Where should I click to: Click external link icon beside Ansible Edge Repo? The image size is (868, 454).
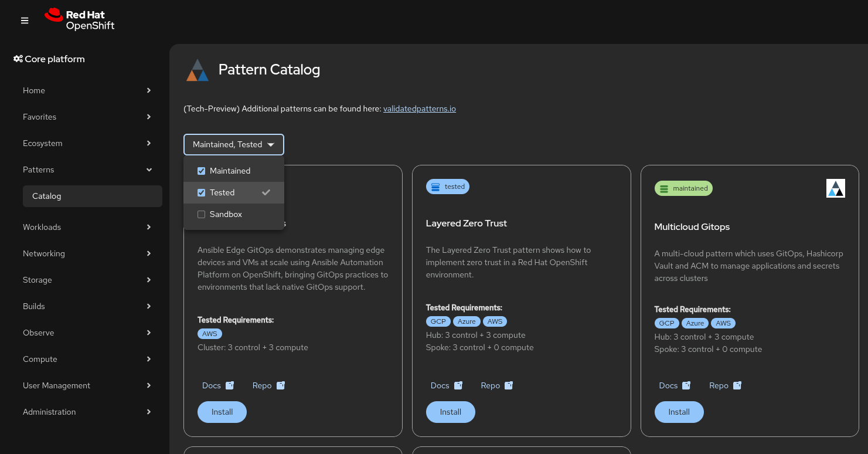tap(280, 385)
